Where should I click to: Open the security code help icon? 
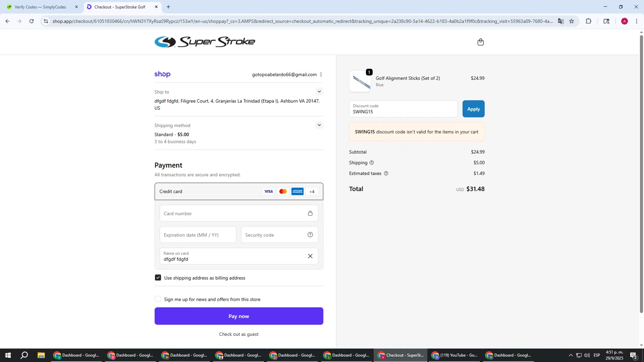point(310,235)
